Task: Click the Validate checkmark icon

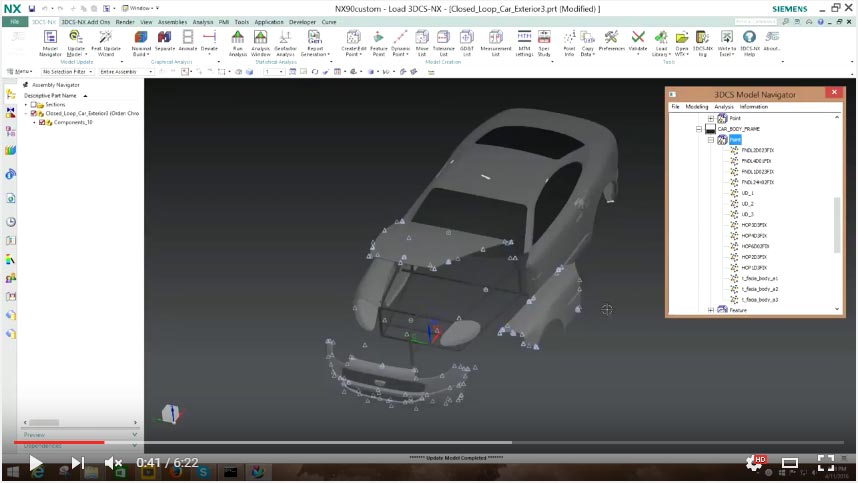Action: pos(638,39)
